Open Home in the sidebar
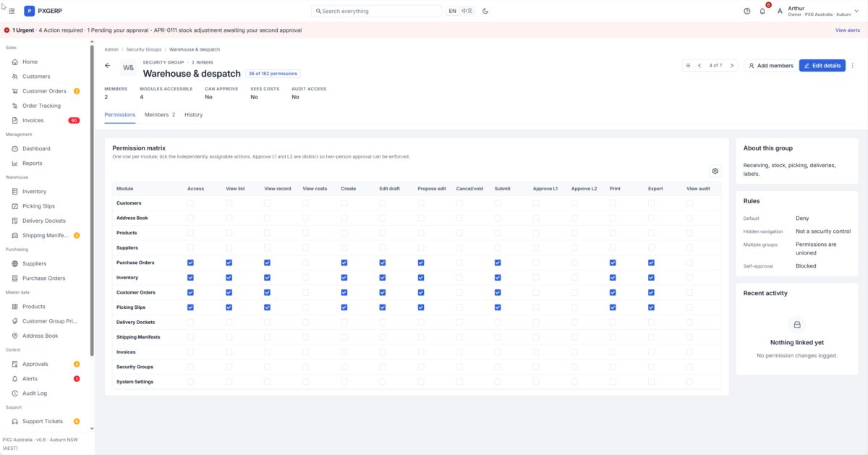Image resolution: width=868 pixels, height=455 pixels. 45,62
